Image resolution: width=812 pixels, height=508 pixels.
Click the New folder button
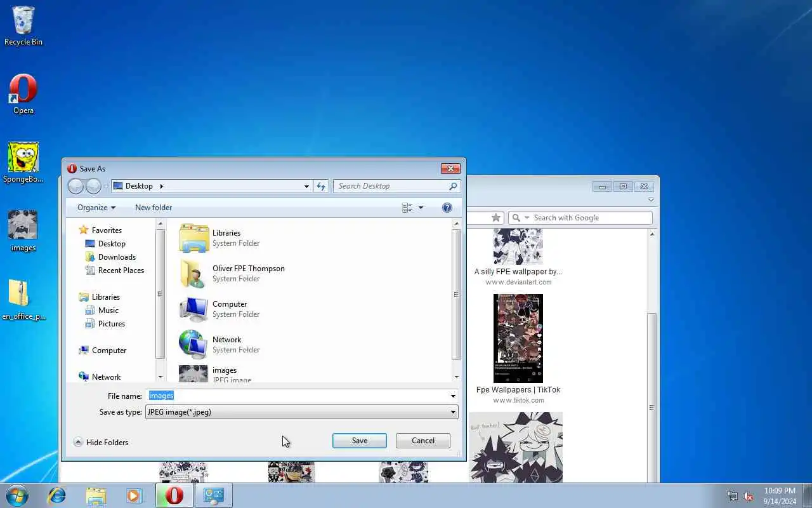[154, 208]
